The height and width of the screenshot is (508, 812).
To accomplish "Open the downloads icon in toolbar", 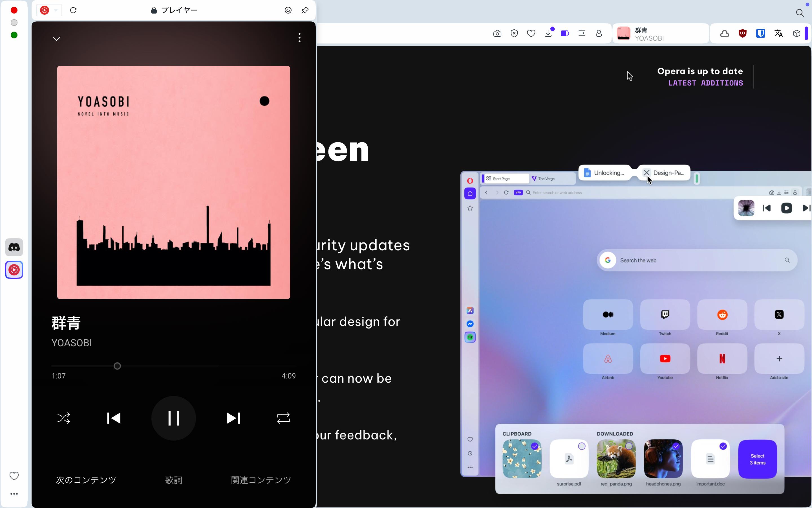I will (x=548, y=33).
